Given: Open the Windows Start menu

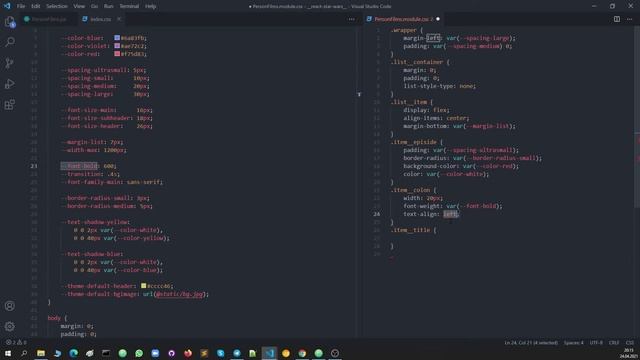Looking at the screenshot, I should click(8, 353).
